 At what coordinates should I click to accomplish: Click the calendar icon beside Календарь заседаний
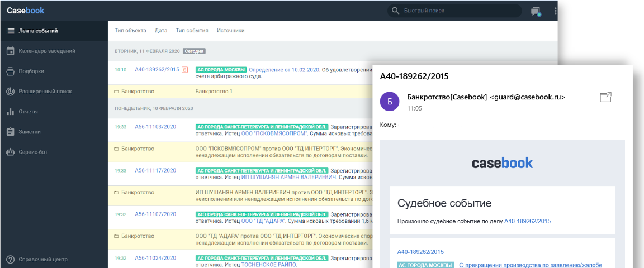tap(11, 51)
